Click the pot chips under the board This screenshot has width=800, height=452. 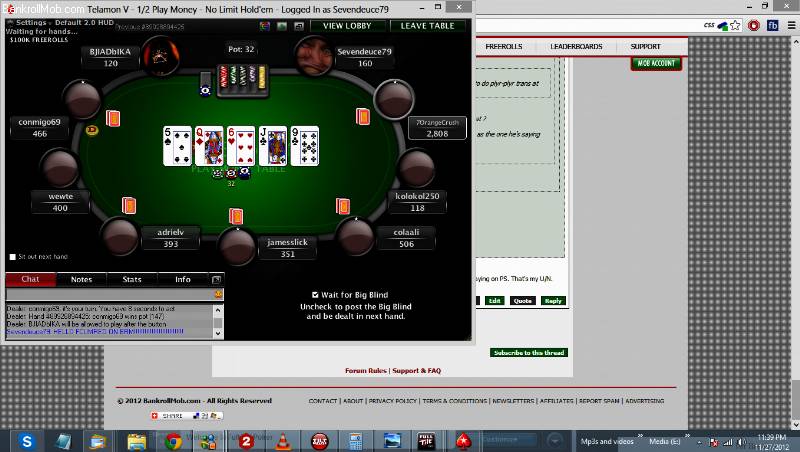tap(231, 174)
